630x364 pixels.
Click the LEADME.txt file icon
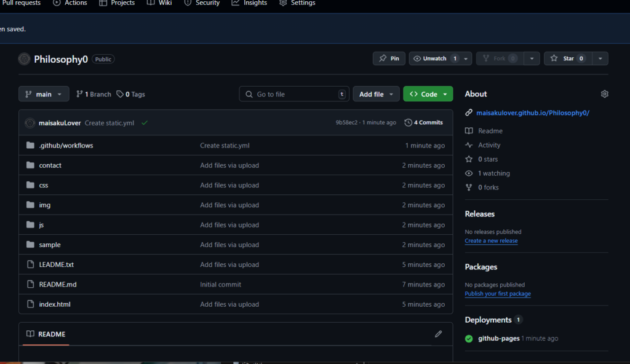click(30, 264)
